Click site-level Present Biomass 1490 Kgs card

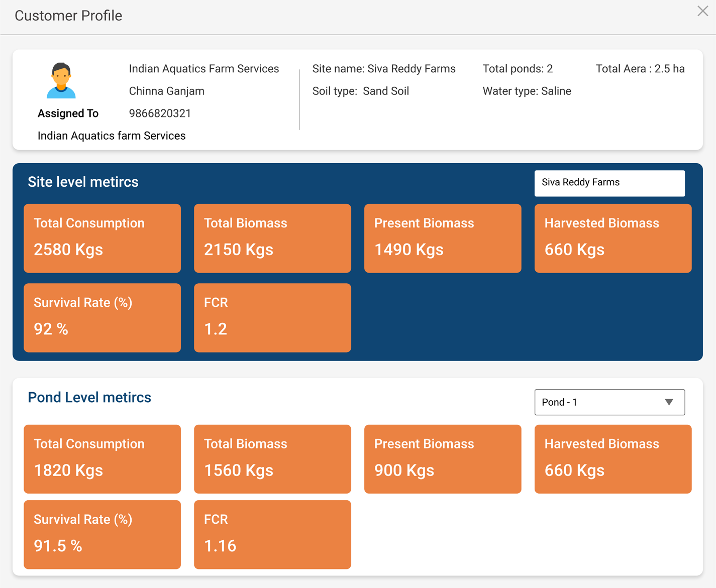[x=442, y=238]
